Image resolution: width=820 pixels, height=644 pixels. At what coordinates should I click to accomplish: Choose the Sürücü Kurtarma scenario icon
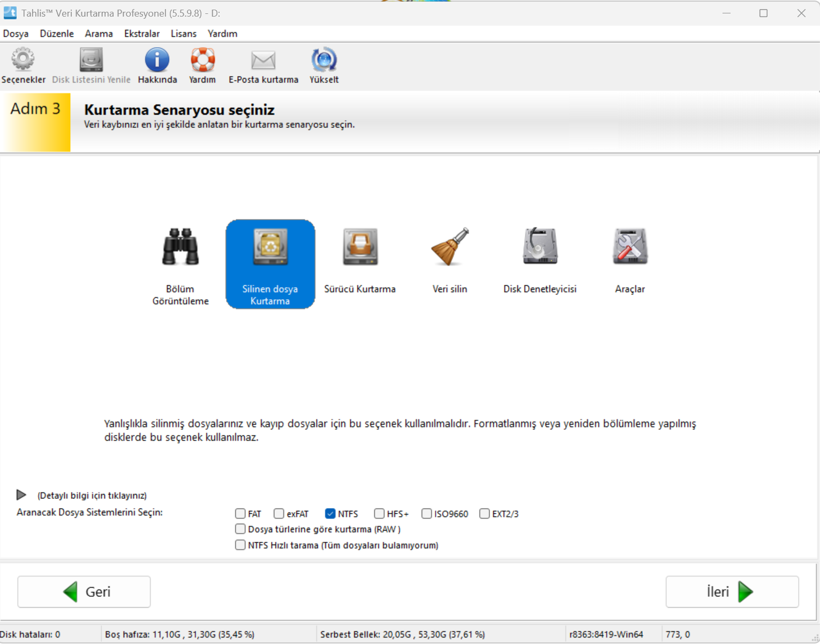click(x=360, y=247)
